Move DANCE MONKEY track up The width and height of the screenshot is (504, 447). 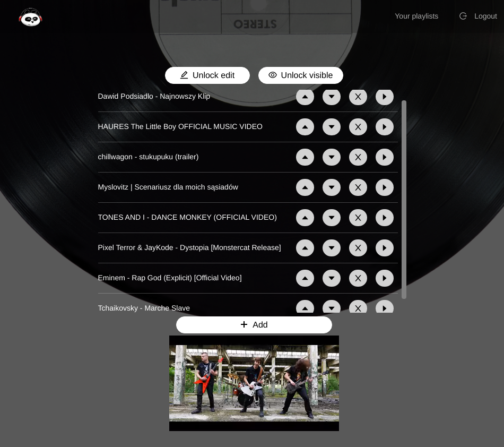(305, 217)
